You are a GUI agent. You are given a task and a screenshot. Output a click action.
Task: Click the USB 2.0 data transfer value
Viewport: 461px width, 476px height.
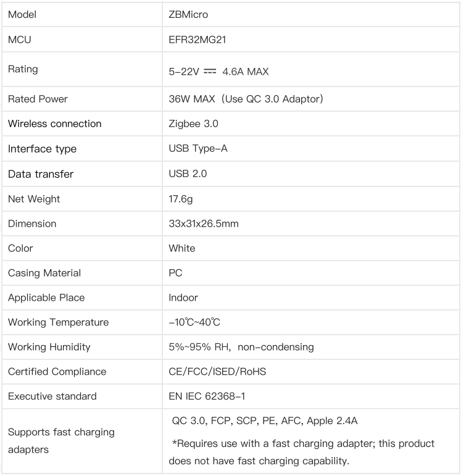point(188,173)
